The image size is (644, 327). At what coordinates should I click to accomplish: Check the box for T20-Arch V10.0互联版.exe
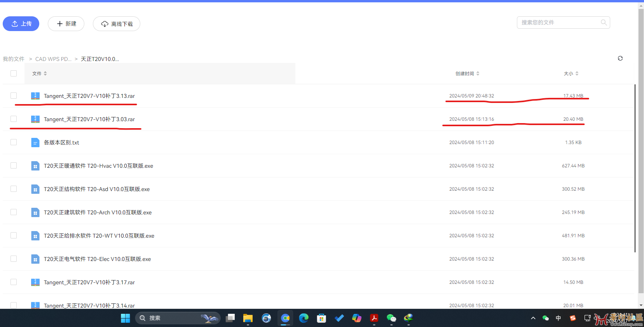click(x=14, y=212)
